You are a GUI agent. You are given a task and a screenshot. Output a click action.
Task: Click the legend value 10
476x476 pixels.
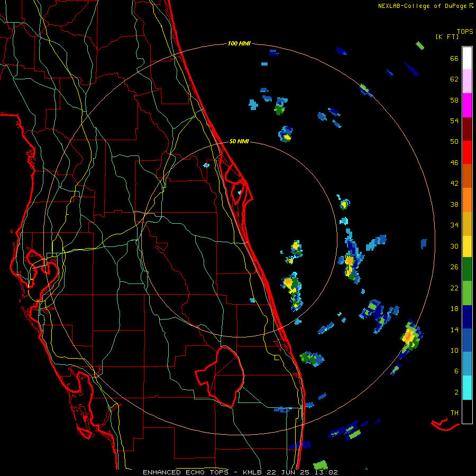[454, 351]
